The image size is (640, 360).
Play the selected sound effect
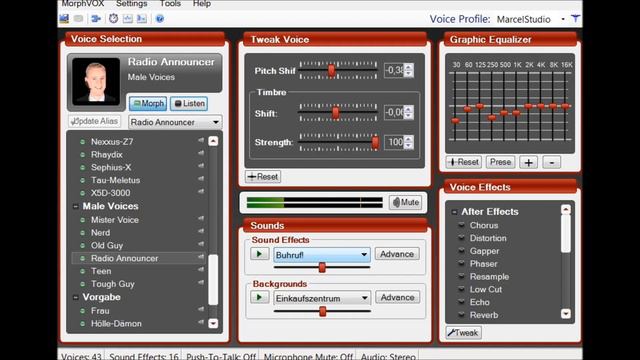coord(259,254)
